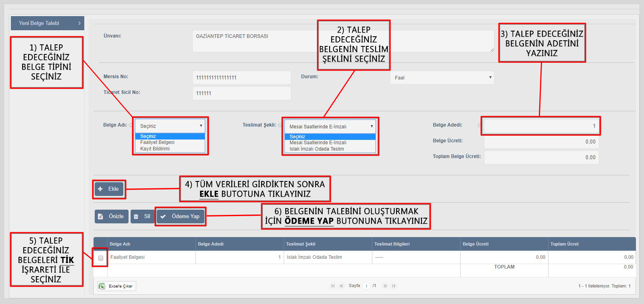
Task: Open the Belge Adı dropdown
Action: coord(170,126)
